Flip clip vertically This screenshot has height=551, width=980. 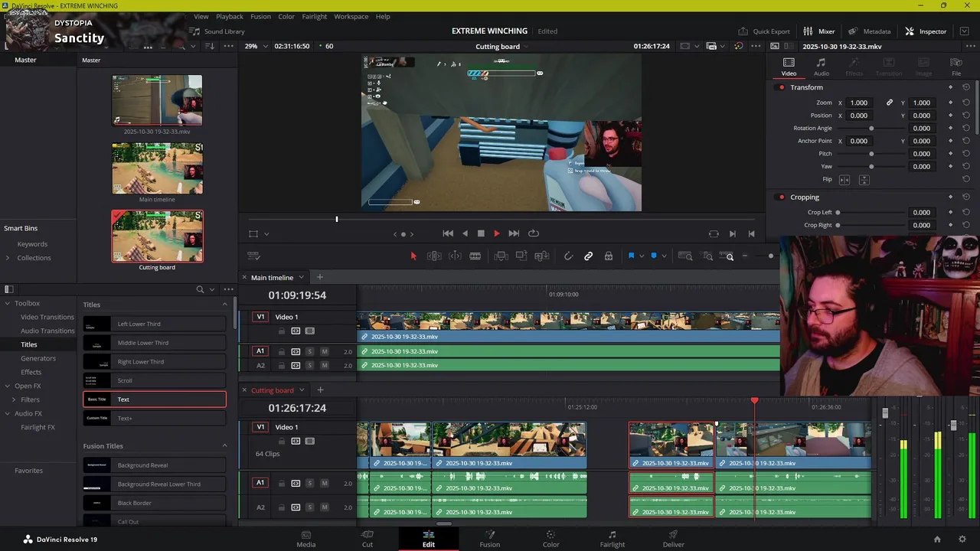pos(864,180)
